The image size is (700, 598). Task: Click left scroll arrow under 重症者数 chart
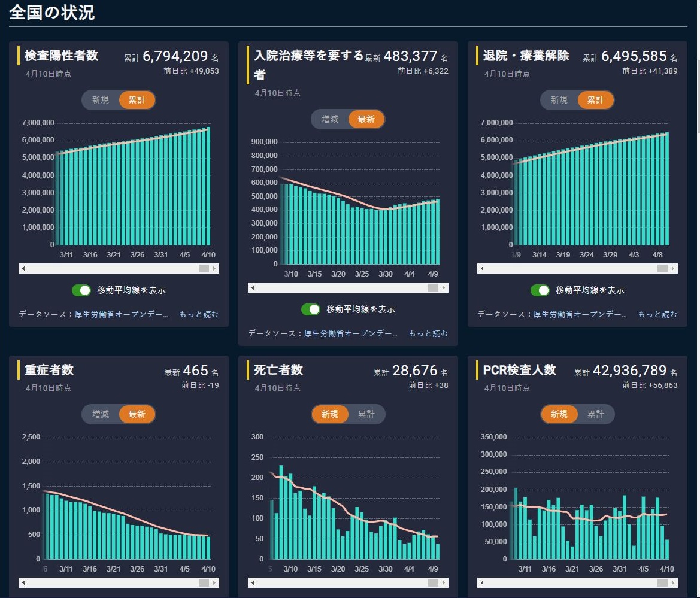(x=23, y=582)
